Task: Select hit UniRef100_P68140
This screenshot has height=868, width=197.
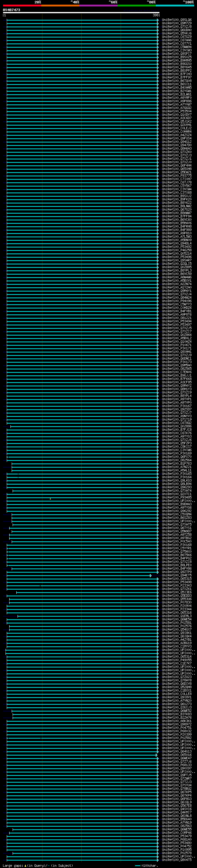Action: 176,839
